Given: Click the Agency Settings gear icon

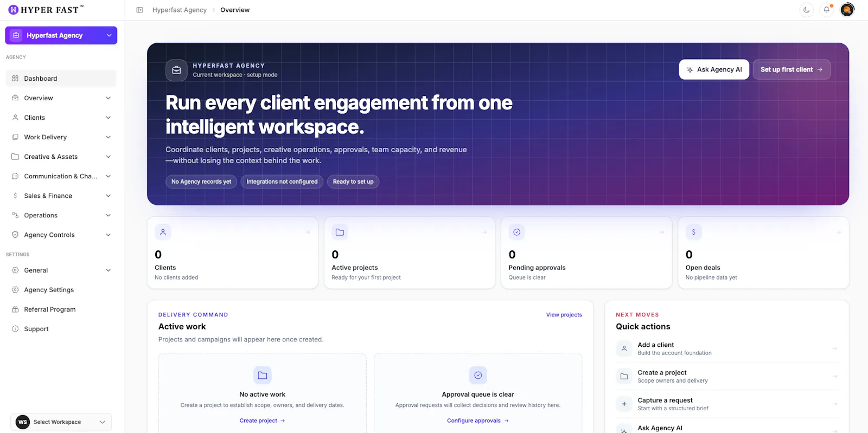Looking at the screenshot, I should click(15, 290).
